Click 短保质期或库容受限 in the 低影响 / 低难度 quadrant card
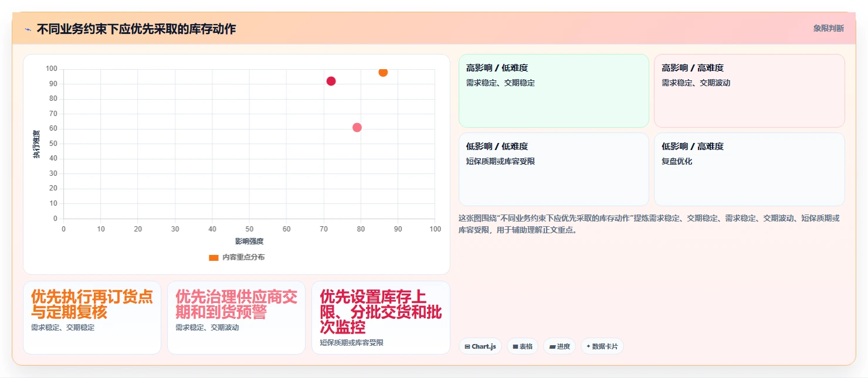 pyautogui.click(x=500, y=161)
